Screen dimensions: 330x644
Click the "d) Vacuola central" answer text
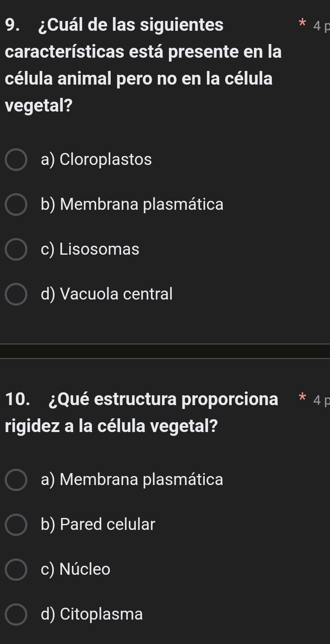click(107, 294)
